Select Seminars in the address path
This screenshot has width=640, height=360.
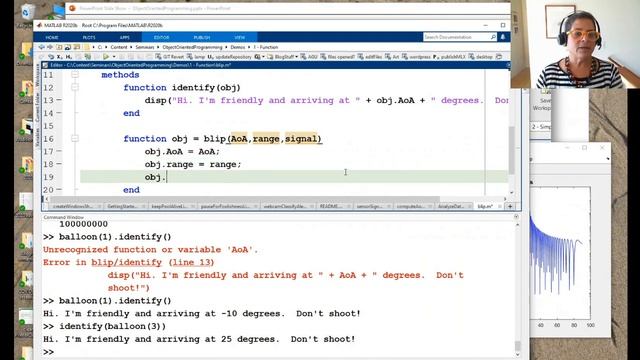coord(145,47)
